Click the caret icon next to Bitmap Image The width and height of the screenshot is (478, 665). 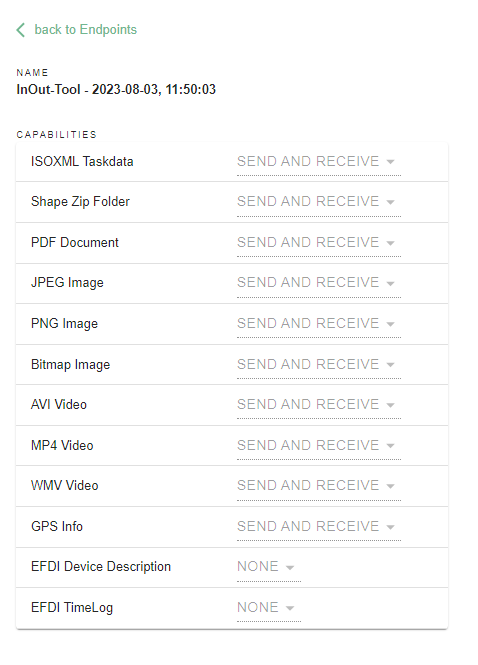390,365
